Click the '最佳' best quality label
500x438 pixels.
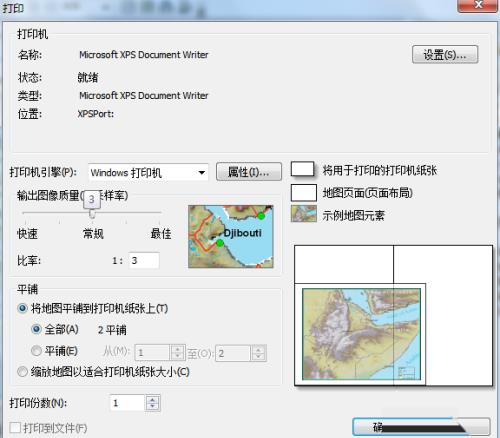click(x=161, y=234)
